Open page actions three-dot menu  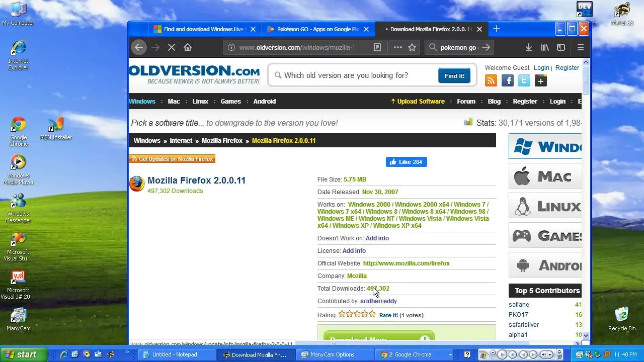397,47
